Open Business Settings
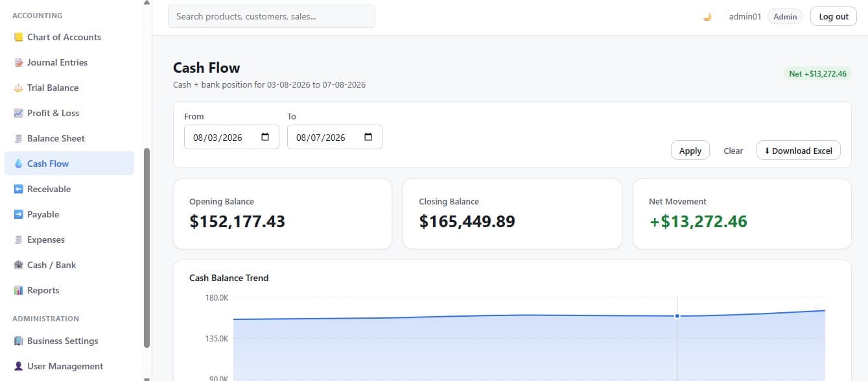Viewport: 868px width, 381px height. tap(69, 341)
